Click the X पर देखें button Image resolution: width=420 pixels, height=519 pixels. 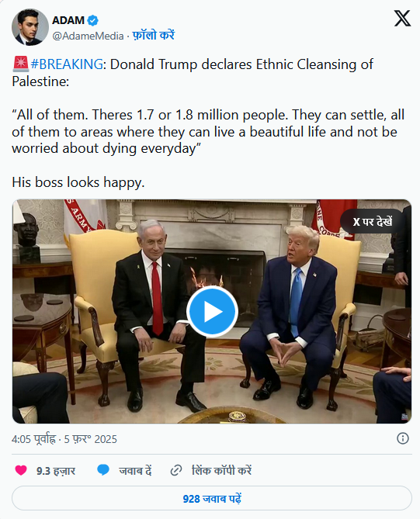click(373, 221)
